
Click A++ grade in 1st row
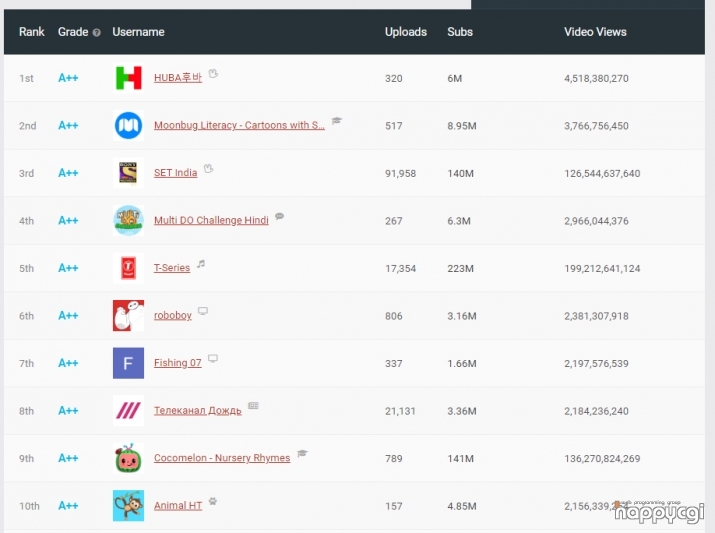(68, 78)
